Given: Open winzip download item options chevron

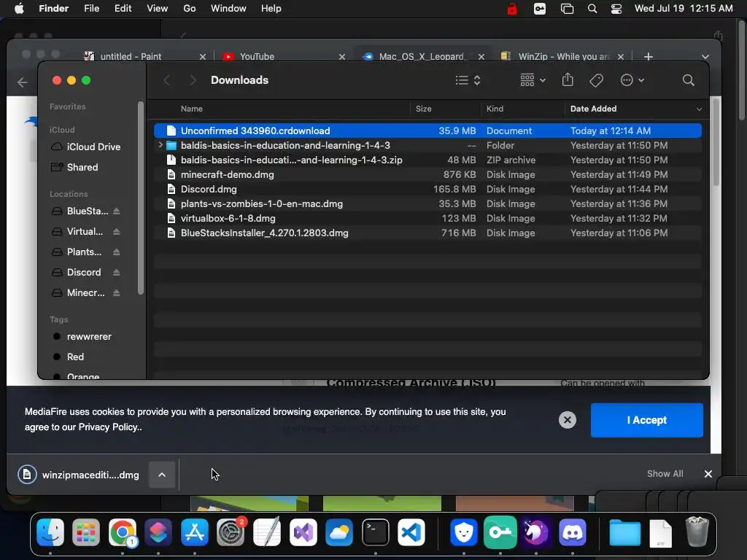Looking at the screenshot, I should click(162, 475).
